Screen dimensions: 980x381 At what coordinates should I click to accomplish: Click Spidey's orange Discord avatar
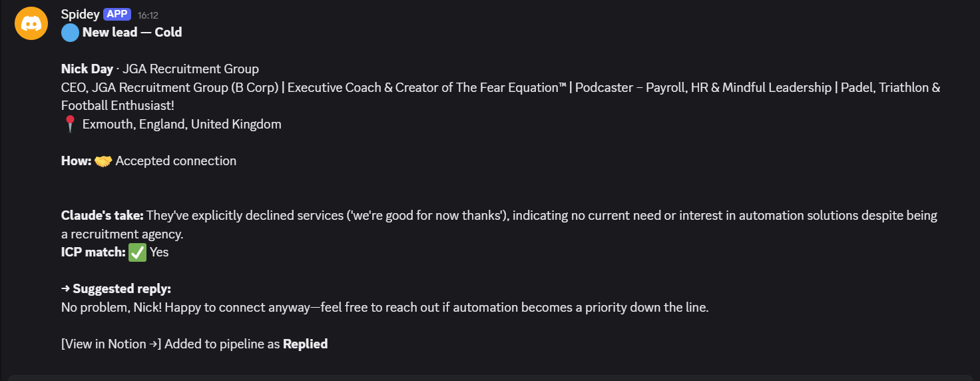point(31,23)
